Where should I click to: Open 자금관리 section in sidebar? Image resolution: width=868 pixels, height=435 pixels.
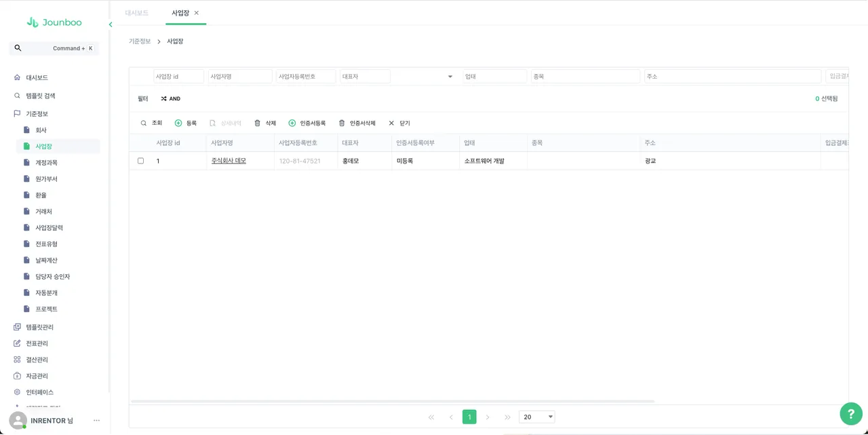click(37, 376)
